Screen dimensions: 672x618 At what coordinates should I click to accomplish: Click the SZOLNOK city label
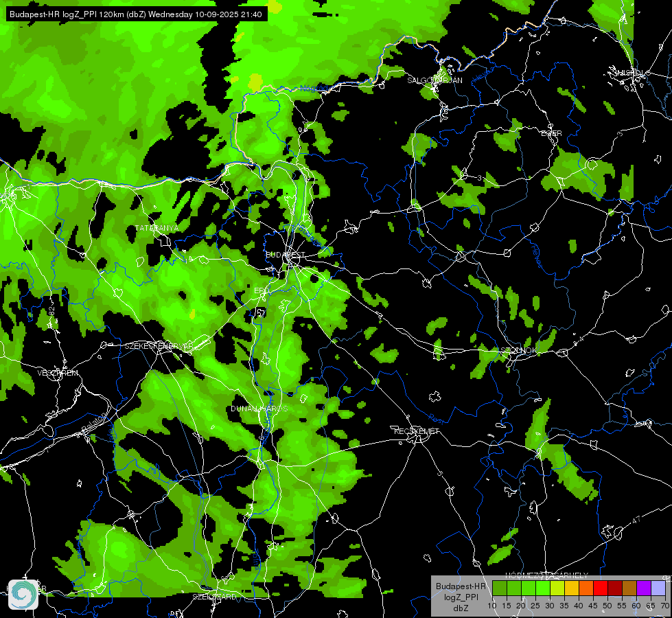click(x=518, y=350)
